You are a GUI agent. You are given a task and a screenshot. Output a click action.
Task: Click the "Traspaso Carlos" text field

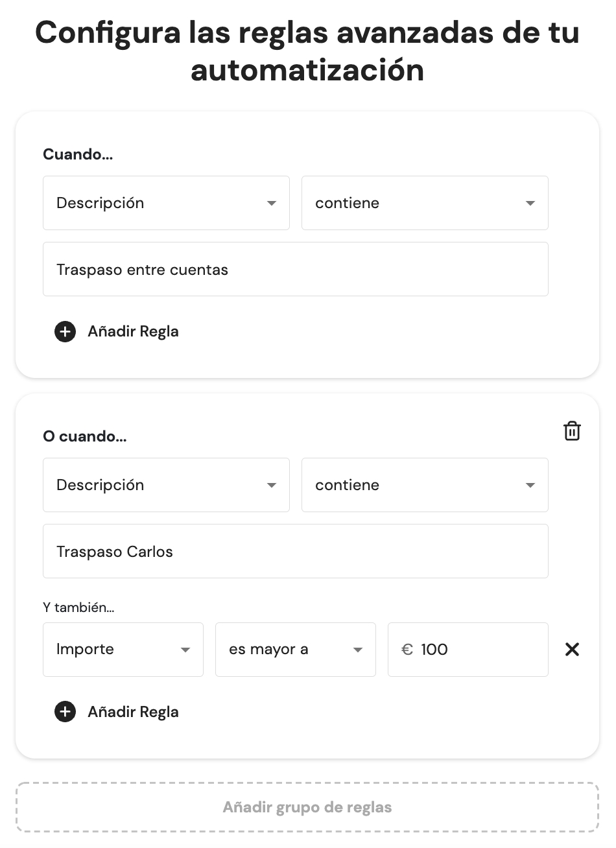click(295, 552)
